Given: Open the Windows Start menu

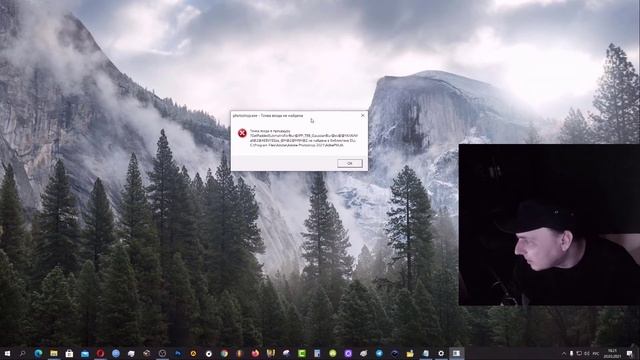Looking at the screenshot, I should coord(7,353).
